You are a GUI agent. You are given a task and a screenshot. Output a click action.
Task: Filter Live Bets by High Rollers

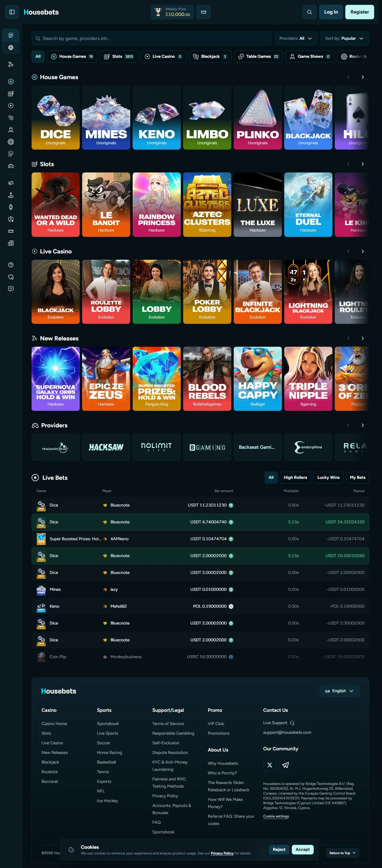pos(295,477)
